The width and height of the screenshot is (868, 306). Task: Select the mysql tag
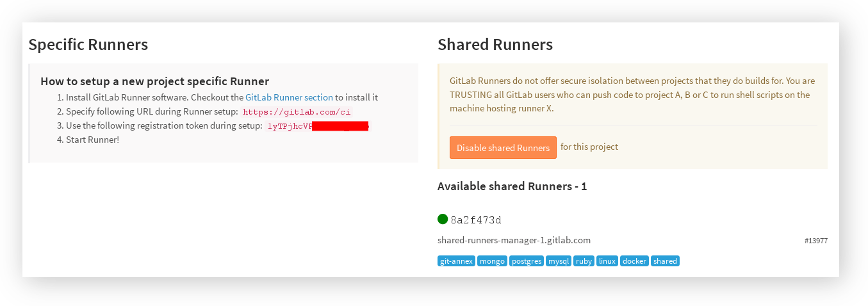[x=559, y=261]
